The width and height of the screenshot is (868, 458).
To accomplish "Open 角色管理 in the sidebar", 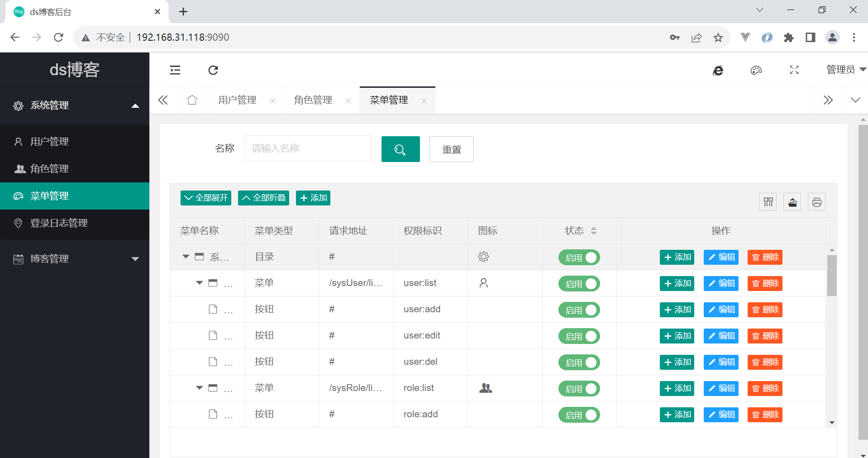I will coord(75,169).
